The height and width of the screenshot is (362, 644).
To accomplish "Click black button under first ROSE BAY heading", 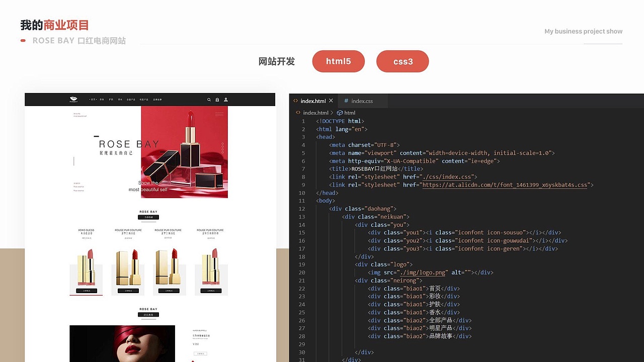I will pyautogui.click(x=148, y=217).
